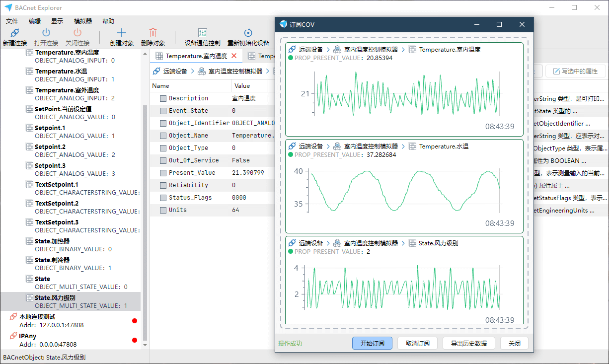Open Device Communication Control (设备通信控制)
609x364 pixels.
click(x=202, y=33)
